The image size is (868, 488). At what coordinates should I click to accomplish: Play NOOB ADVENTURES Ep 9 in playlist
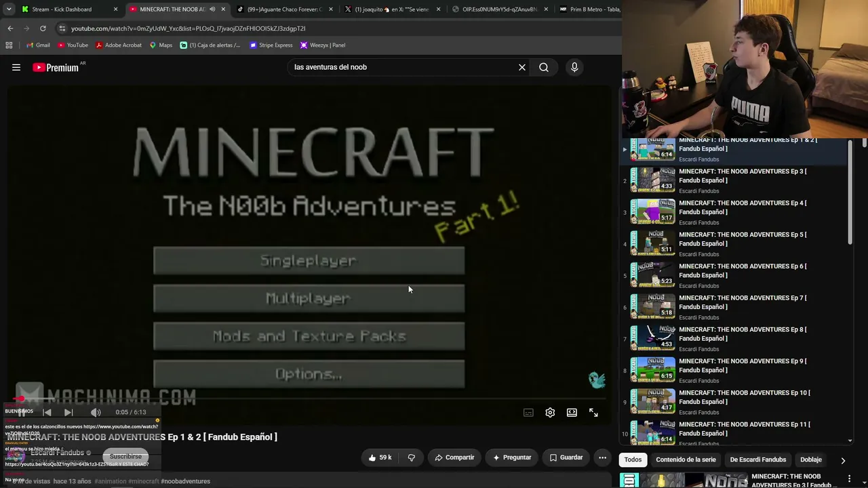734,370
